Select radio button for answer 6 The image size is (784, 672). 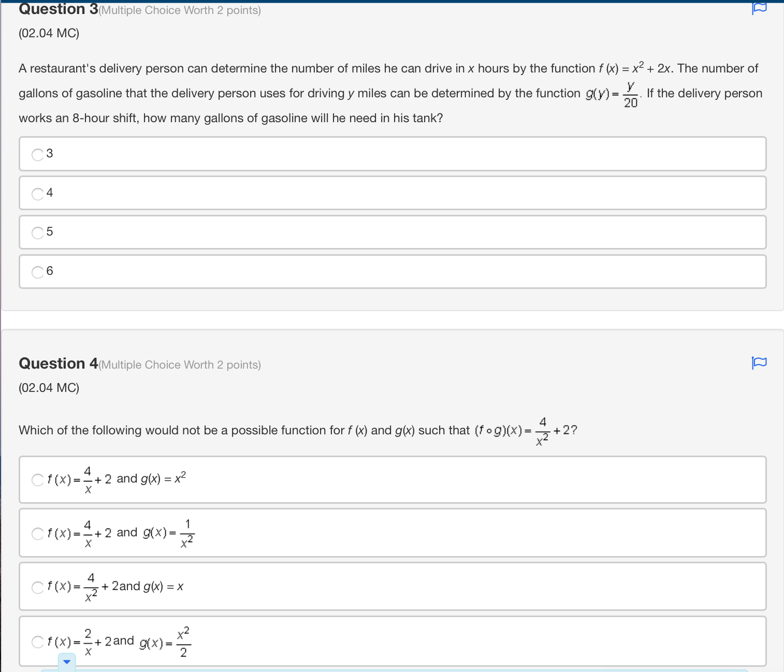click(x=36, y=271)
